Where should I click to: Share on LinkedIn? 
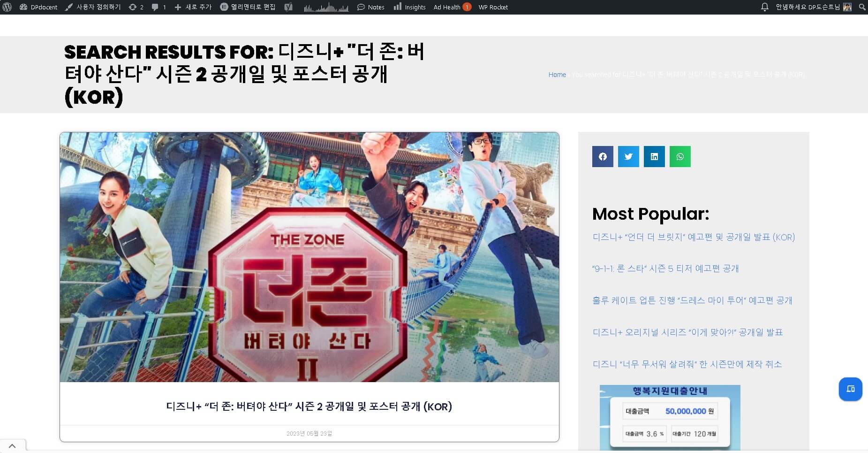point(654,156)
